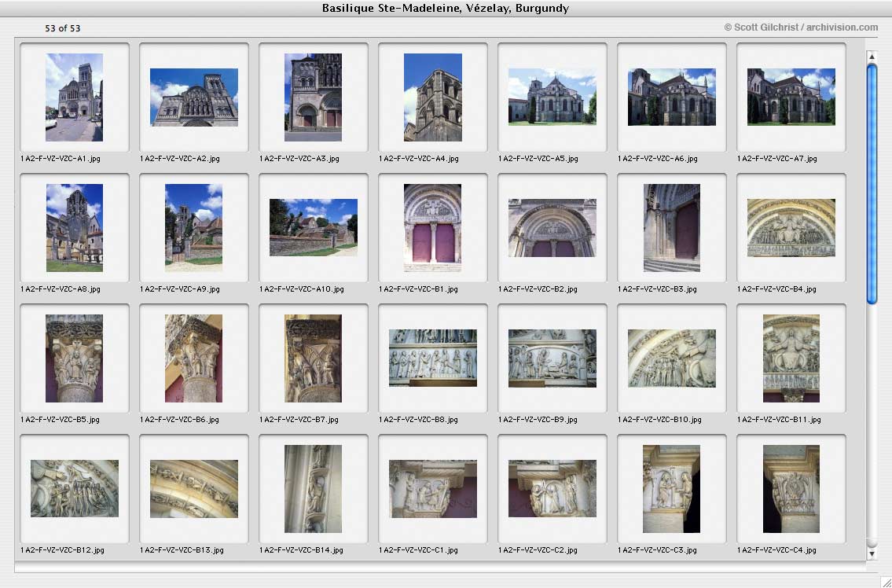The height and width of the screenshot is (588, 892).
Task: Open thumbnail 1A2-F-VZ-VZC-A5.jpg
Action: [x=552, y=97]
